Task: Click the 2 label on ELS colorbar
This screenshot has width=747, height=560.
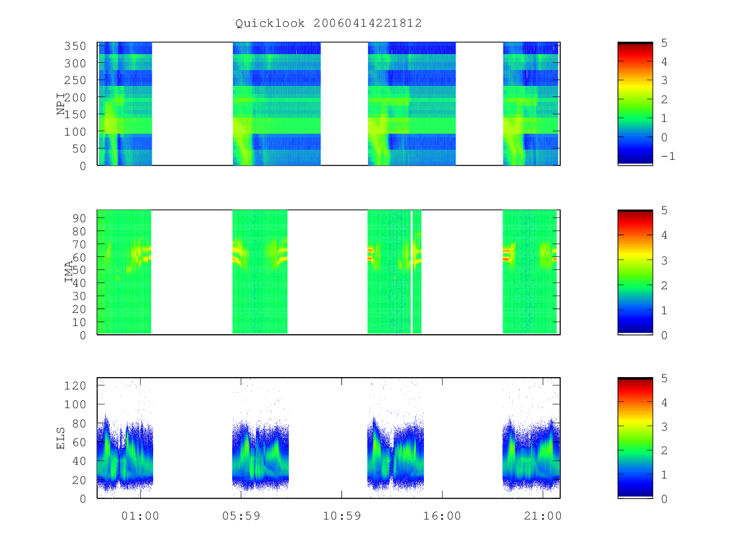Action: click(664, 450)
